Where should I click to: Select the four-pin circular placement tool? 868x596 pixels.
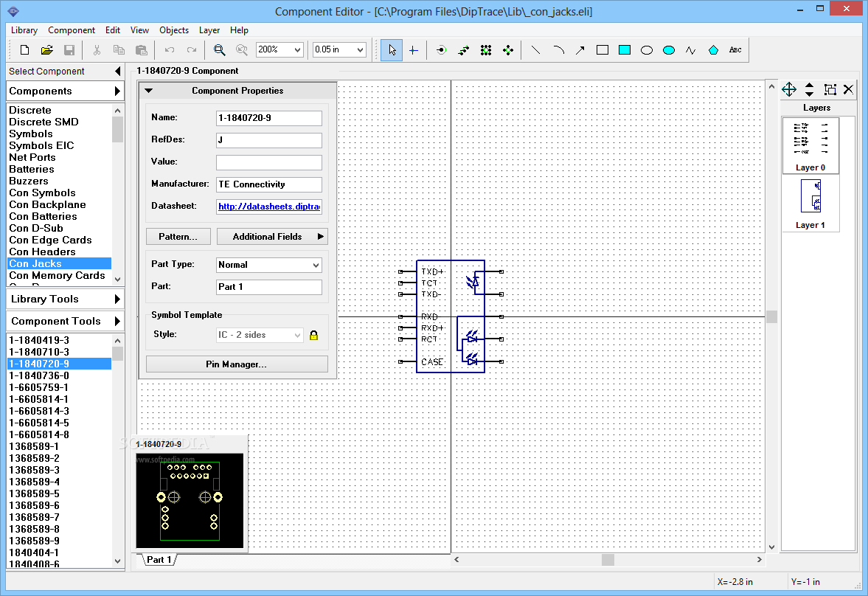(507, 50)
